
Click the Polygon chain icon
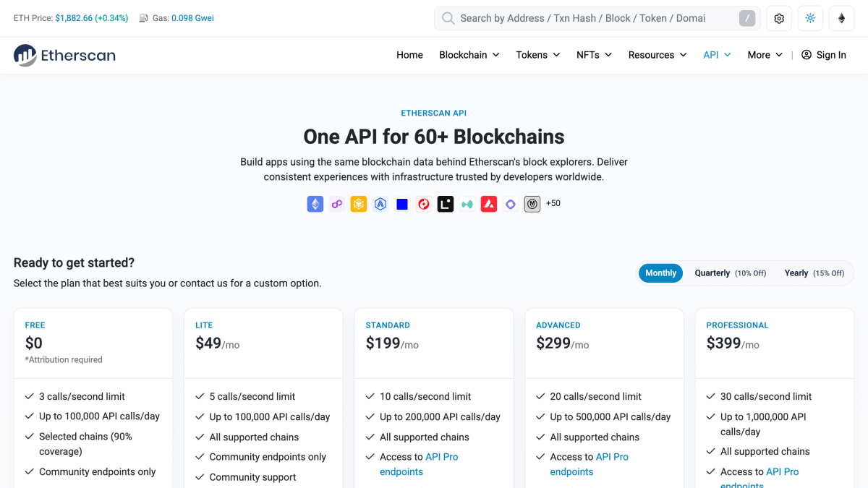pyautogui.click(x=336, y=204)
